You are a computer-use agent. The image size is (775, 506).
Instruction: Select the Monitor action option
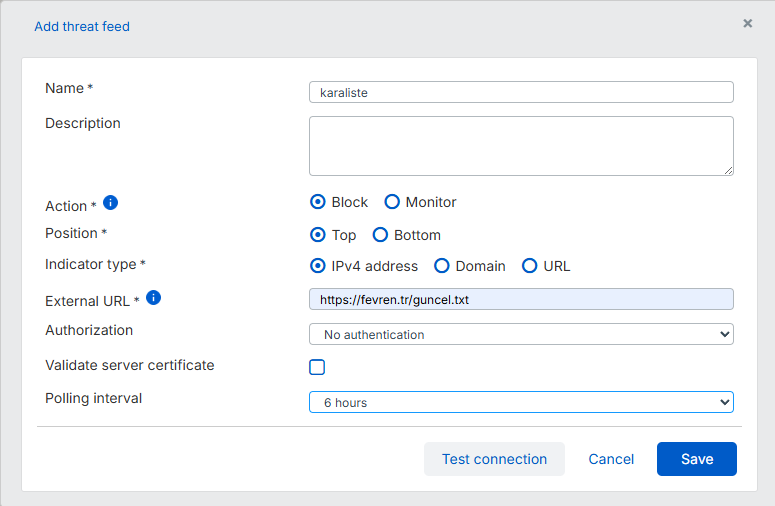(x=392, y=202)
